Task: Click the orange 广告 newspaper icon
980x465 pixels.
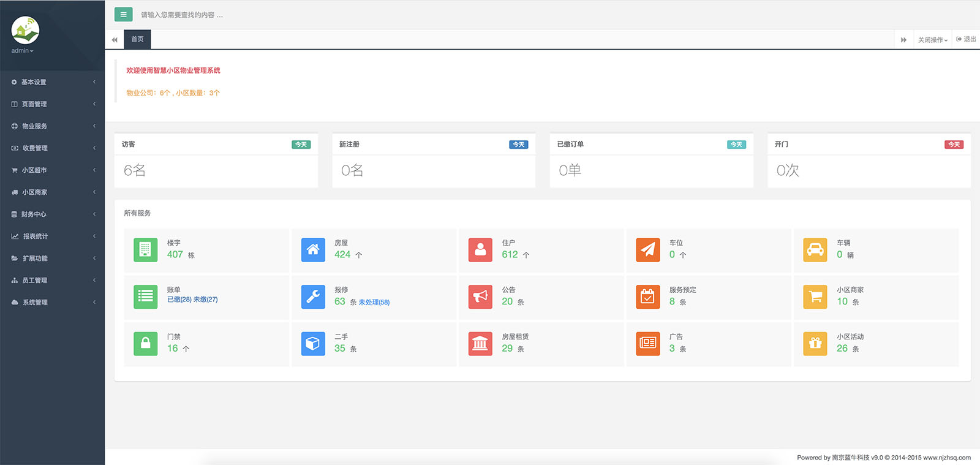Action: [x=648, y=344]
